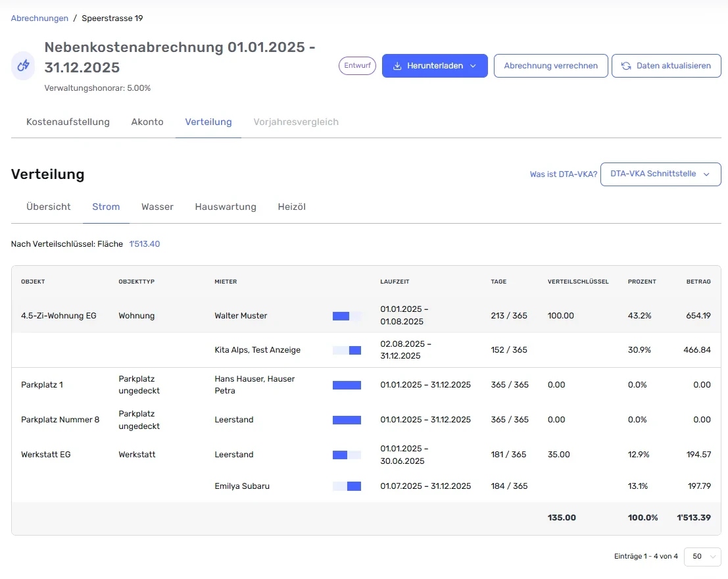Click the Herunterladen button
The width and height of the screenshot is (728, 579).
[435, 66]
